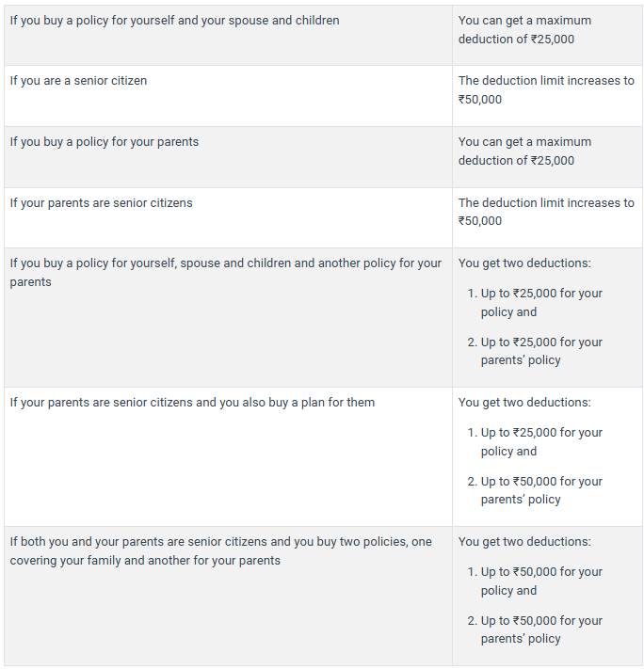Image resolution: width=644 pixels, height=669 pixels.
Task: Click 'You get two deductions:' beside the 'both you and your parents' row
Action: tap(524, 542)
